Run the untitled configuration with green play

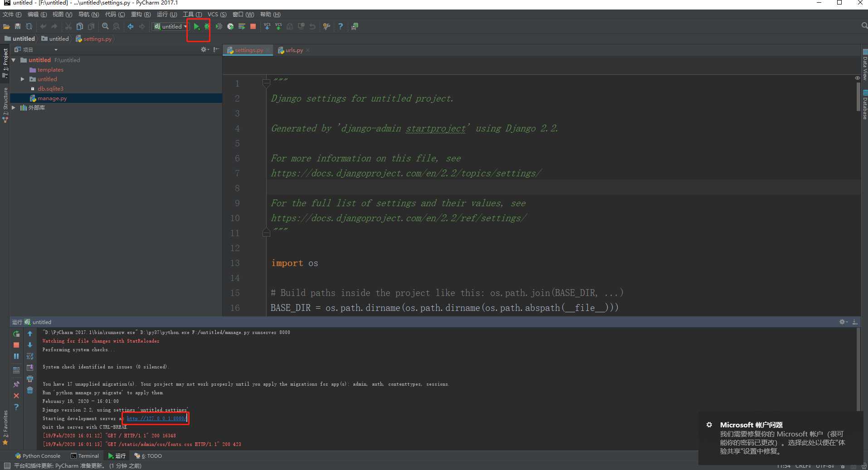(196, 27)
